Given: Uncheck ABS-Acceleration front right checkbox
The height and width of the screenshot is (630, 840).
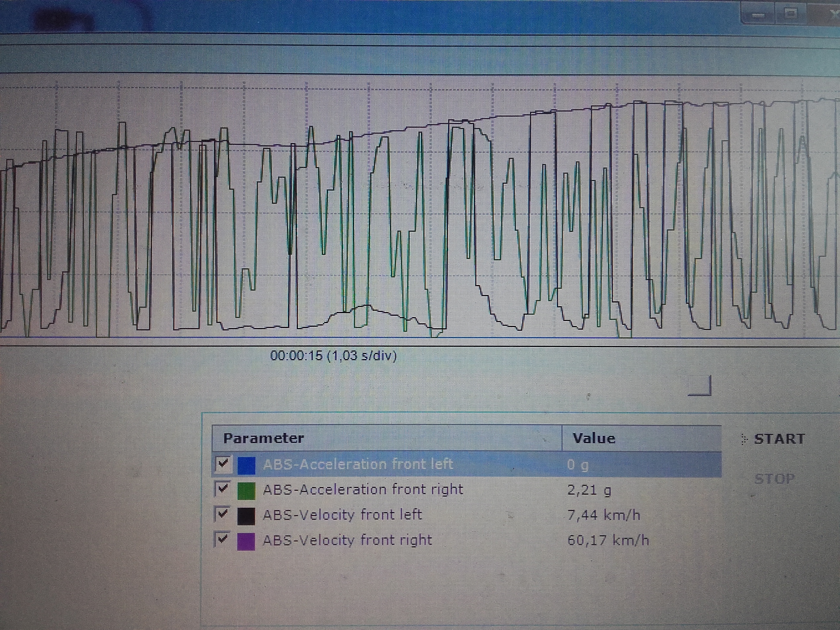Looking at the screenshot, I should click(222, 489).
